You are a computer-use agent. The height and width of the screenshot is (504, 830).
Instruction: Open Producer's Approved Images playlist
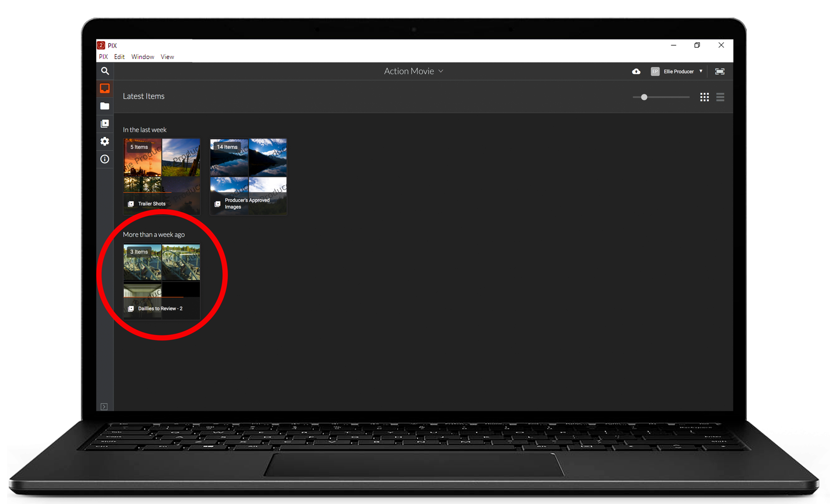pyautogui.click(x=248, y=176)
